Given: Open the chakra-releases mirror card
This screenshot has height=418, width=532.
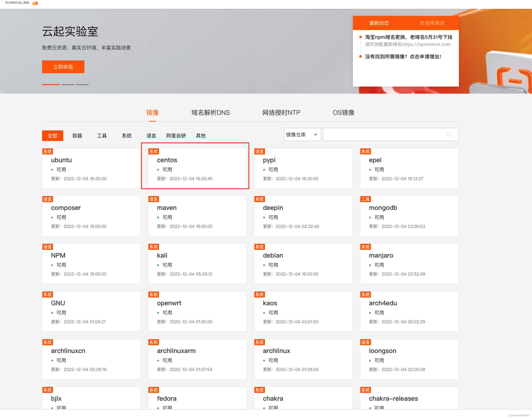Looking at the screenshot, I should 409,398.
